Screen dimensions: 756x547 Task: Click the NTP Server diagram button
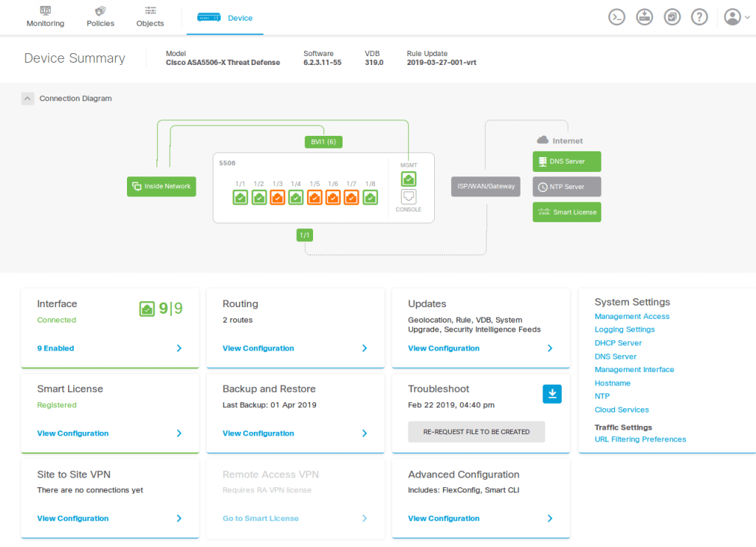tap(567, 187)
